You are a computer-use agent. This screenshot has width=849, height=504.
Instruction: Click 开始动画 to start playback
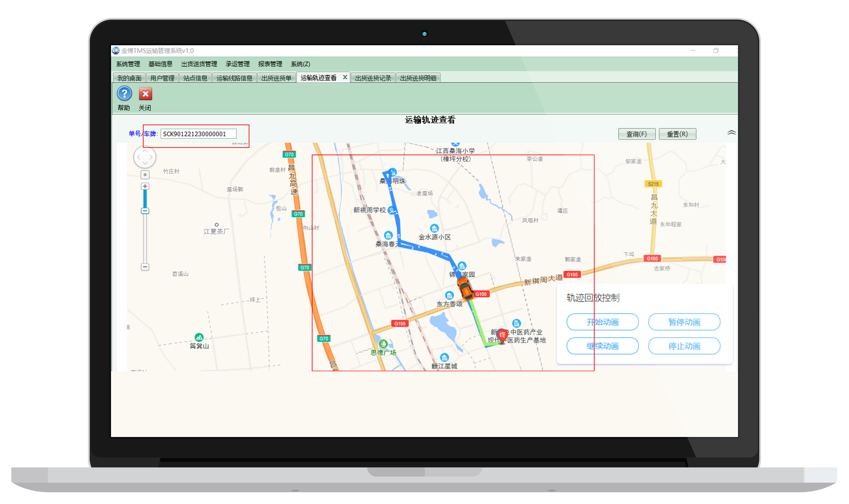click(603, 322)
